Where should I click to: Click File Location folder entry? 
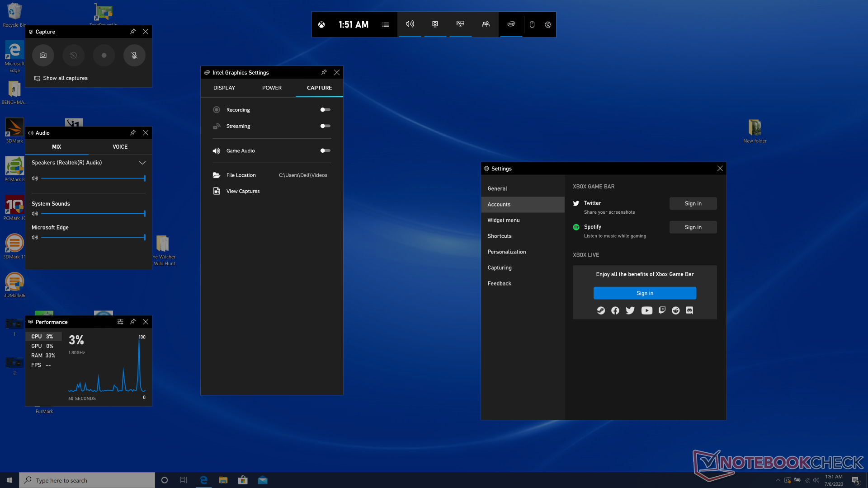point(271,175)
